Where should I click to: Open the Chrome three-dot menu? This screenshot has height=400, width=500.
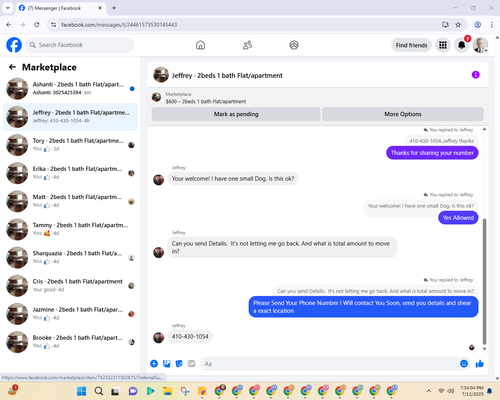(x=492, y=25)
